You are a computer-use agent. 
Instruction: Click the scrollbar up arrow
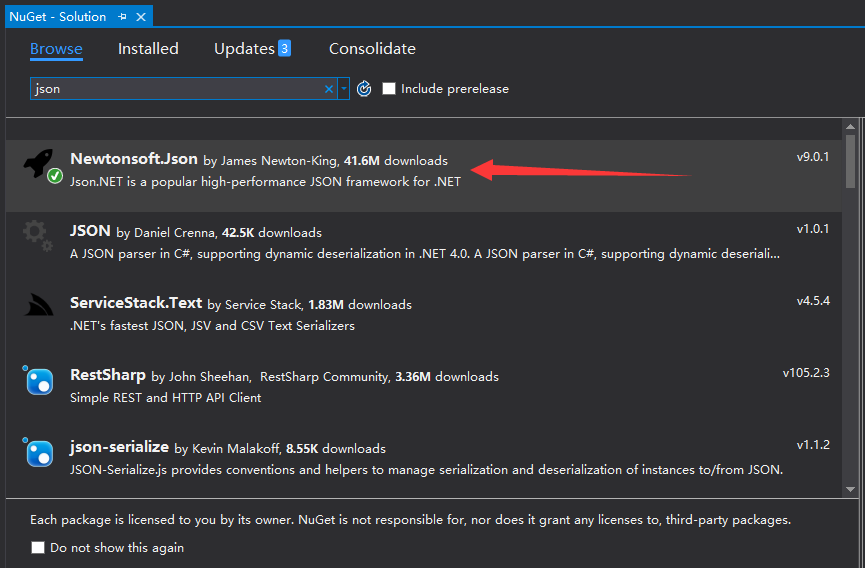850,126
